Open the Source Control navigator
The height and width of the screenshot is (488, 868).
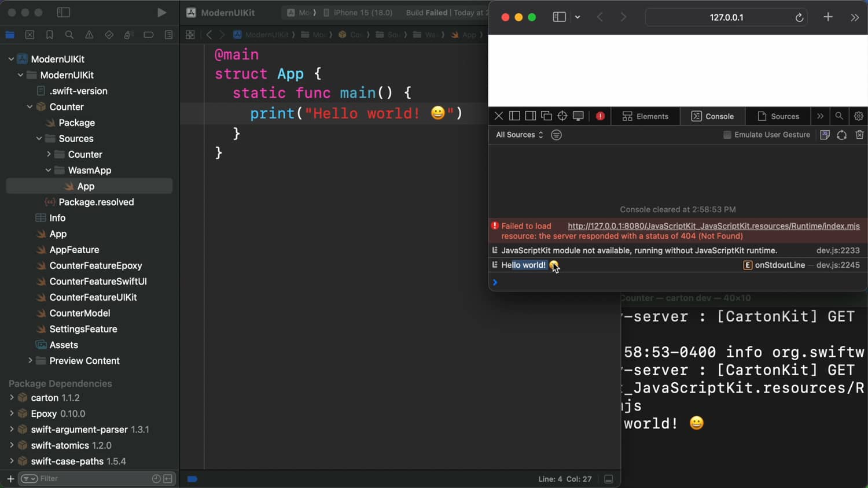point(30,35)
